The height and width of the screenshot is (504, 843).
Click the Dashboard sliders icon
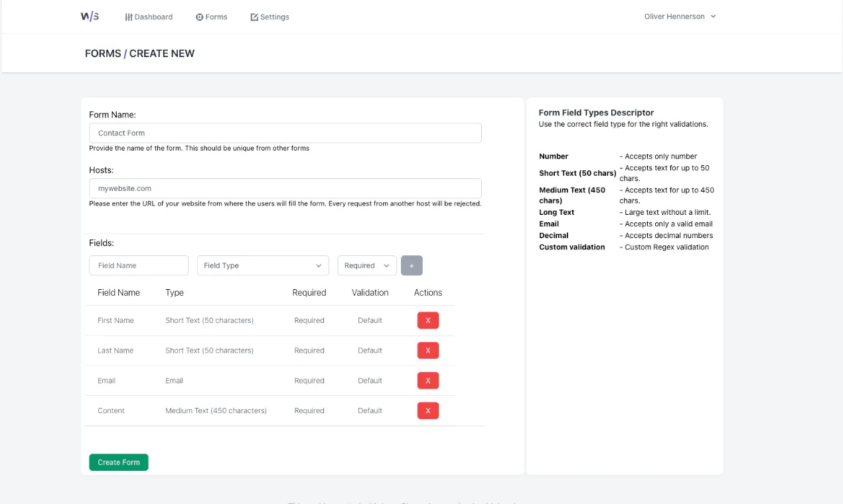[x=129, y=17]
